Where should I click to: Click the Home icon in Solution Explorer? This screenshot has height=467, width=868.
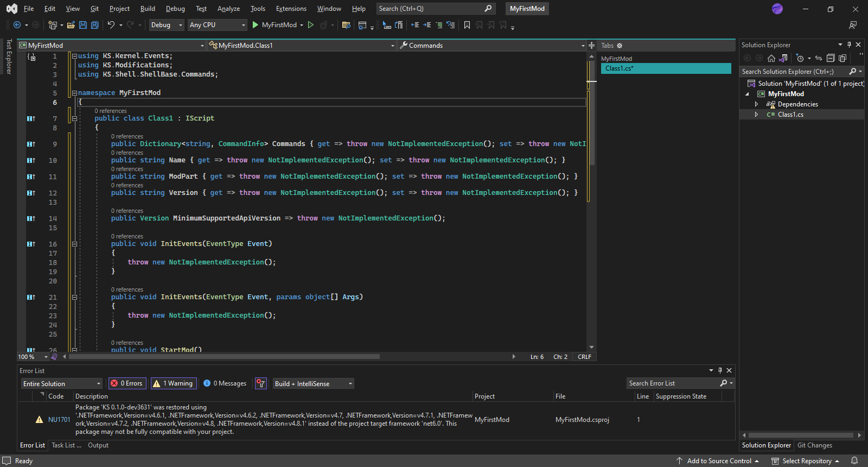pyautogui.click(x=771, y=58)
